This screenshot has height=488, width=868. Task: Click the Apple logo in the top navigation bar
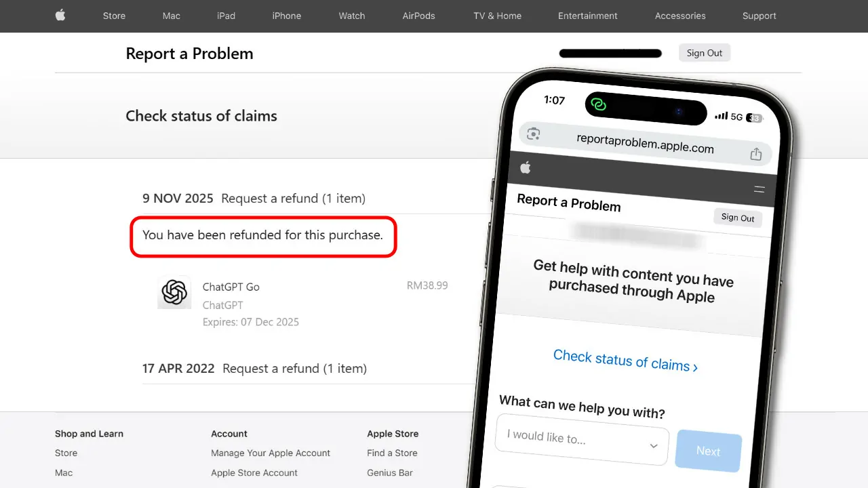(x=60, y=16)
